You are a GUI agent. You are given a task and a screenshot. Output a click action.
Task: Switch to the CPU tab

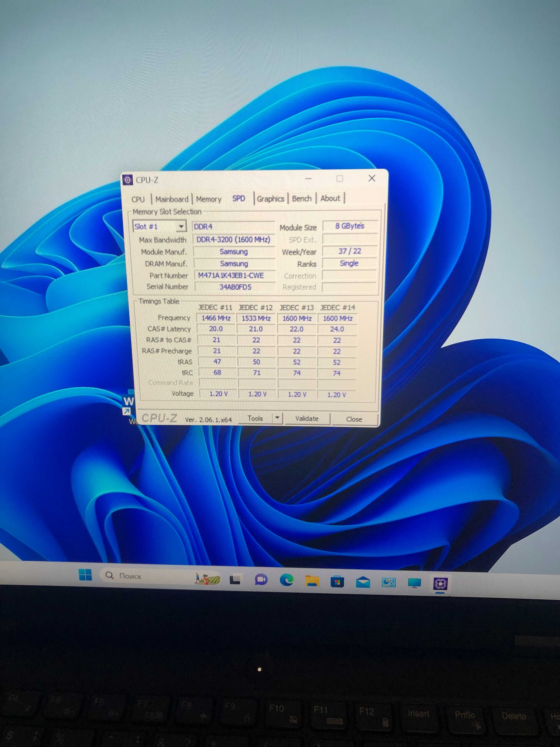pos(138,199)
